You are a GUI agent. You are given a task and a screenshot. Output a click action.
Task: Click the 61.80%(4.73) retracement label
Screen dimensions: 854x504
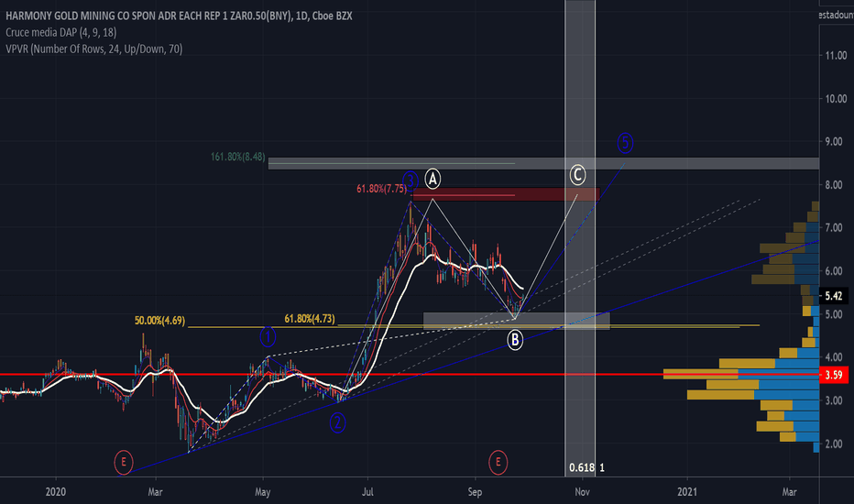[x=310, y=318]
